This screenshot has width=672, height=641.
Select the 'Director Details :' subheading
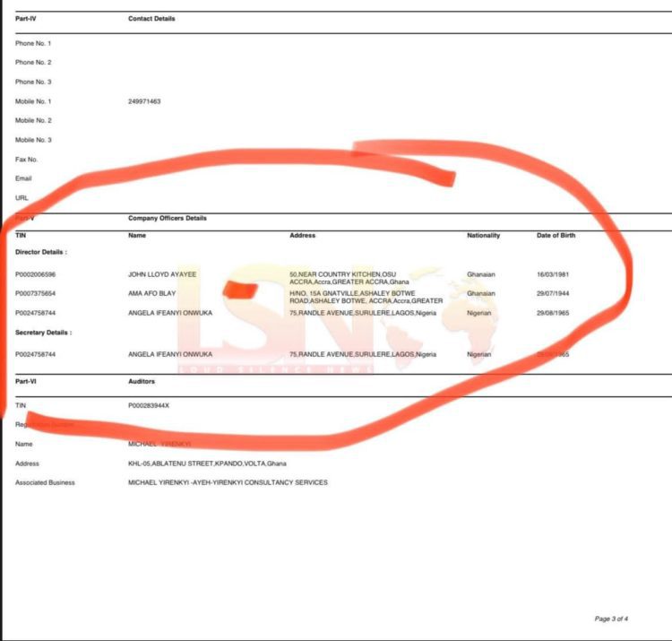coord(41,252)
